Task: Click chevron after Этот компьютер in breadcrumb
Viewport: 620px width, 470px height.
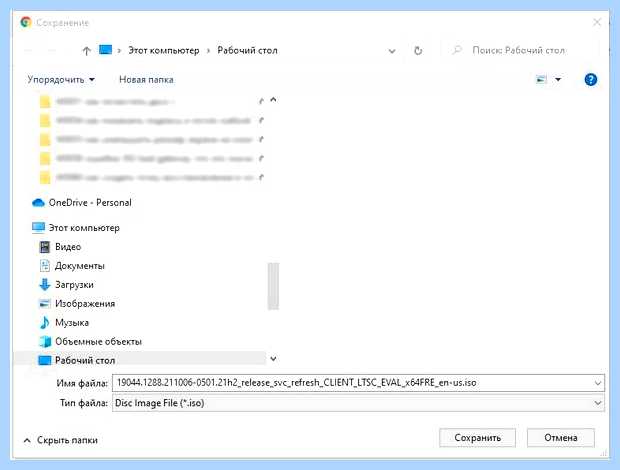Action: coord(208,51)
